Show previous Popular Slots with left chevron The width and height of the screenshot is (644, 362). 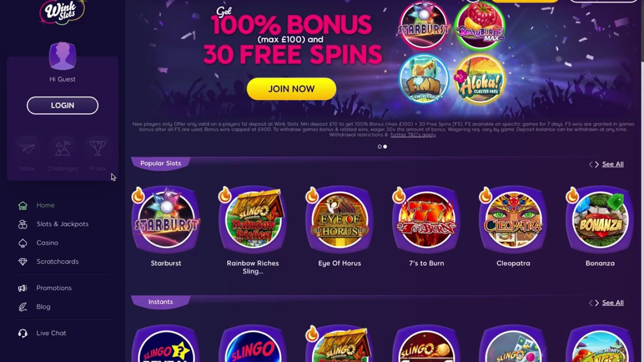click(591, 164)
